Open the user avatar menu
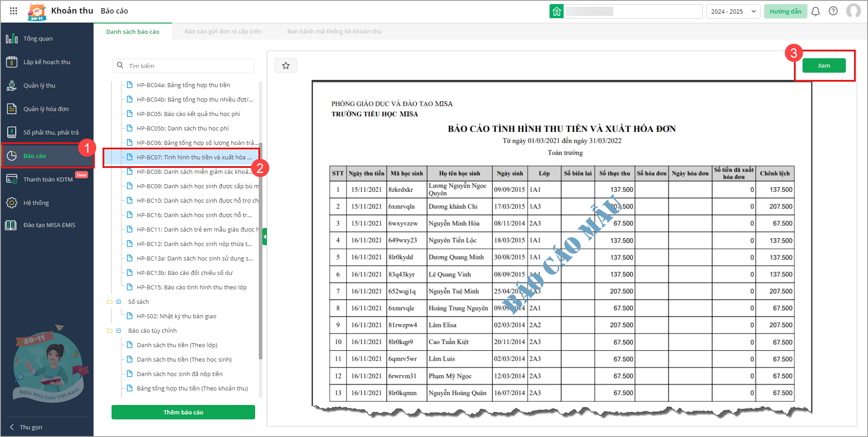Image resolution: width=868 pixels, height=437 pixels. click(853, 11)
